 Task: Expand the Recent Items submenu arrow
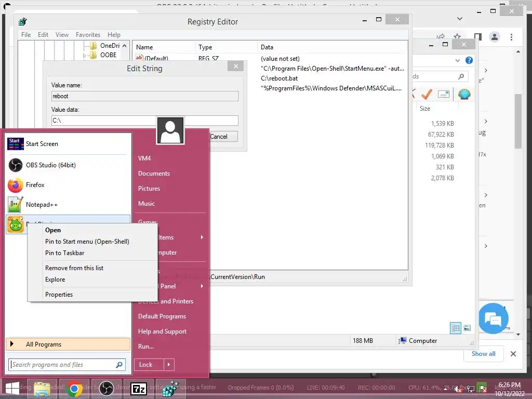point(202,237)
